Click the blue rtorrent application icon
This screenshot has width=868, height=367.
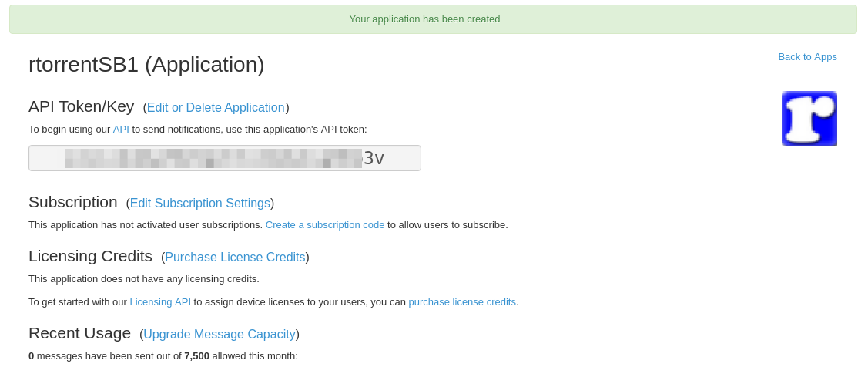(809, 119)
